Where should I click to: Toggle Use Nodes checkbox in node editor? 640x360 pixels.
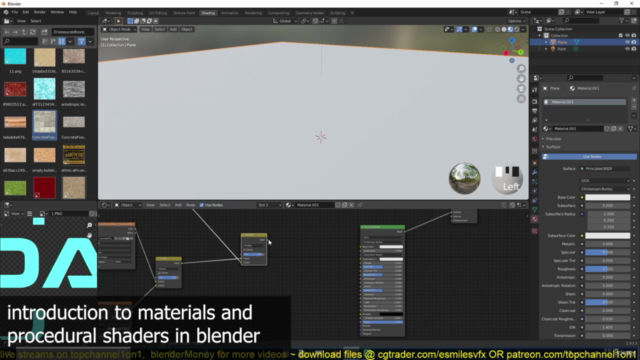point(202,205)
